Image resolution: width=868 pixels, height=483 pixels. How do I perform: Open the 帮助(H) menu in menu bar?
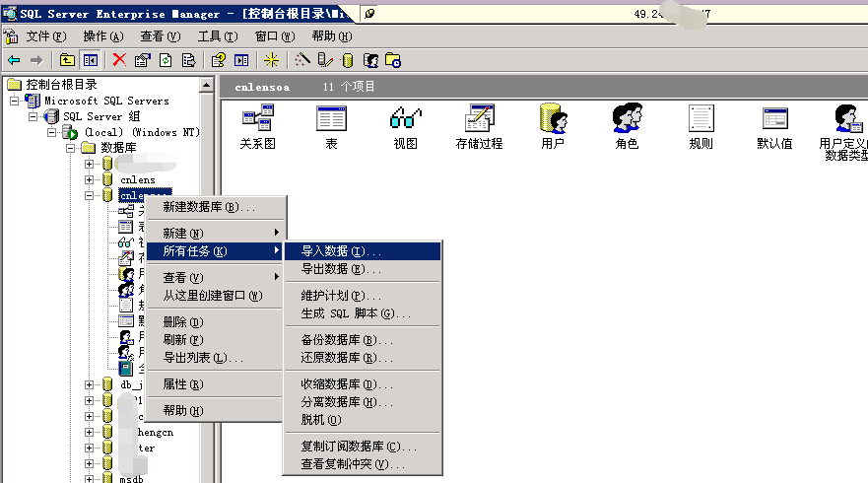pyautogui.click(x=332, y=36)
